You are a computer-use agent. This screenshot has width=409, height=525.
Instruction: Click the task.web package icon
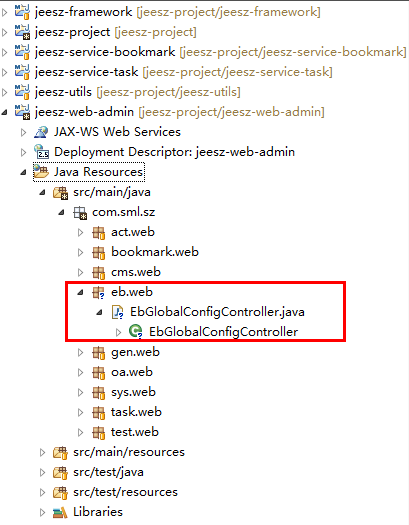pyautogui.click(x=99, y=412)
